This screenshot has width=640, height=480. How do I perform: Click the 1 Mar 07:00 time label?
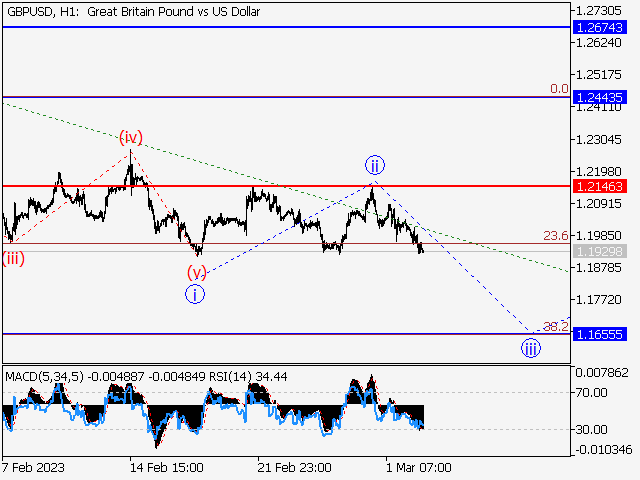coord(419,467)
